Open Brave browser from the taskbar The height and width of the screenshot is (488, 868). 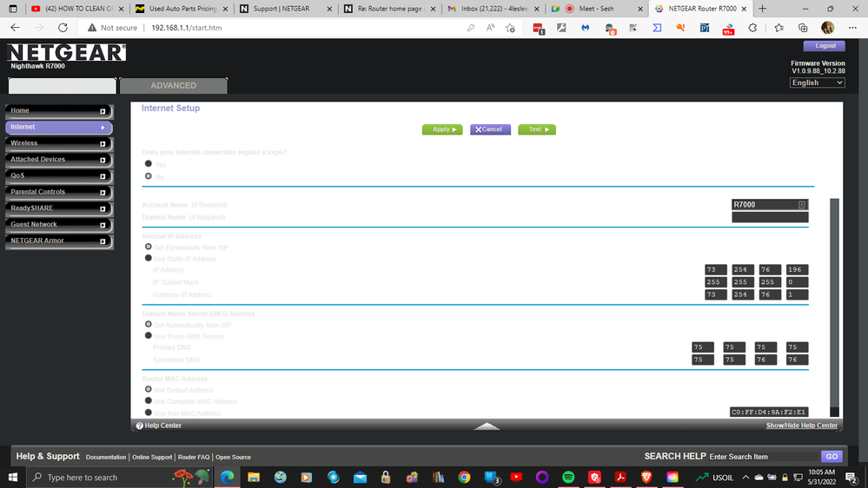tap(646, 477)
